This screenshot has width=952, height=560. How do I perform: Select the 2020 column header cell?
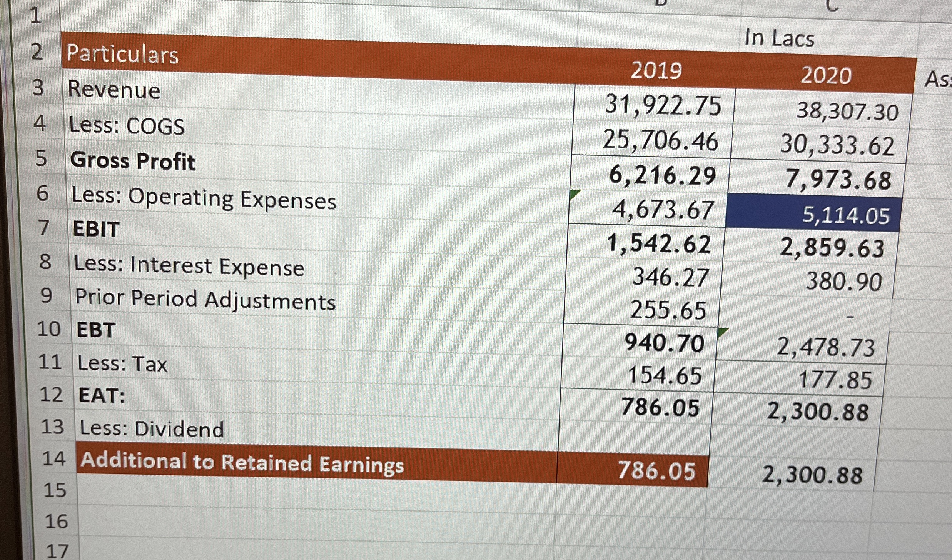(x=826, y=75)
